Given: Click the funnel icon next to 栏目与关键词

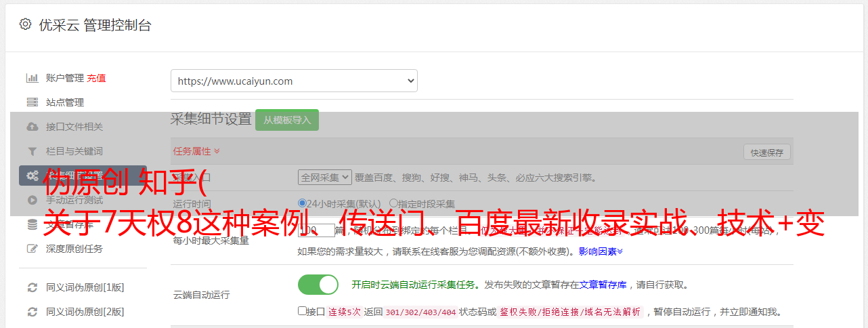Looking at the screenshot, I should click(32, 151).
